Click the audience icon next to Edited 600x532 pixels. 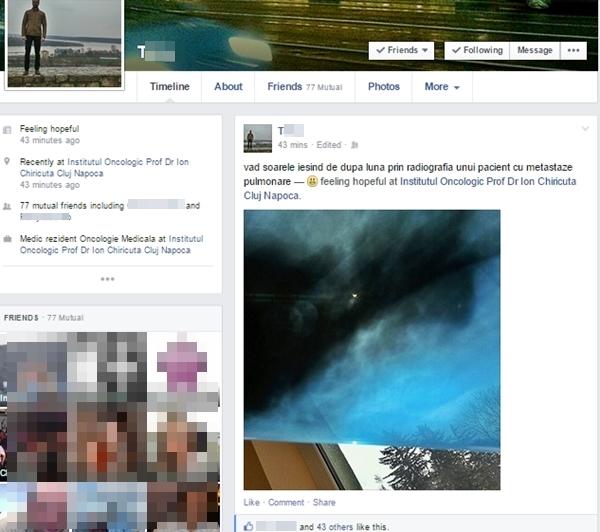pyautogui.click(x=354, y=145)
